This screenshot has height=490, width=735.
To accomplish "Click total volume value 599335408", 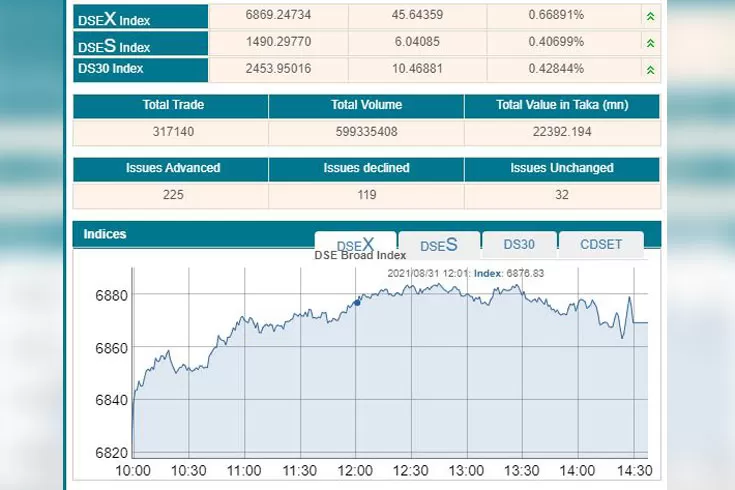I will point(367,132).
